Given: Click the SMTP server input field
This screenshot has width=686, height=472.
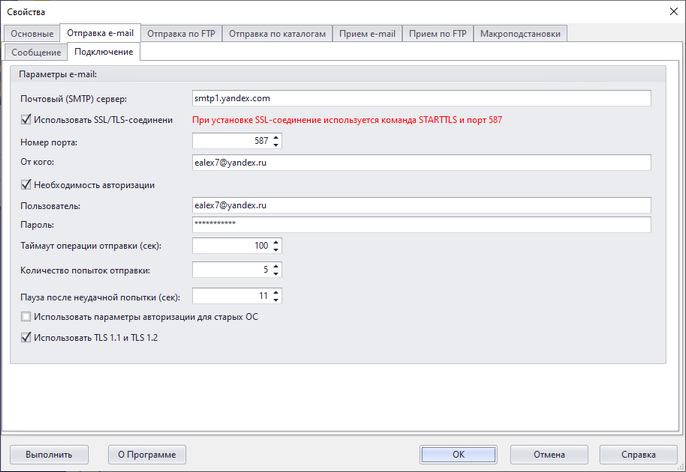Looking at the screenshot, I should point(421,98).
